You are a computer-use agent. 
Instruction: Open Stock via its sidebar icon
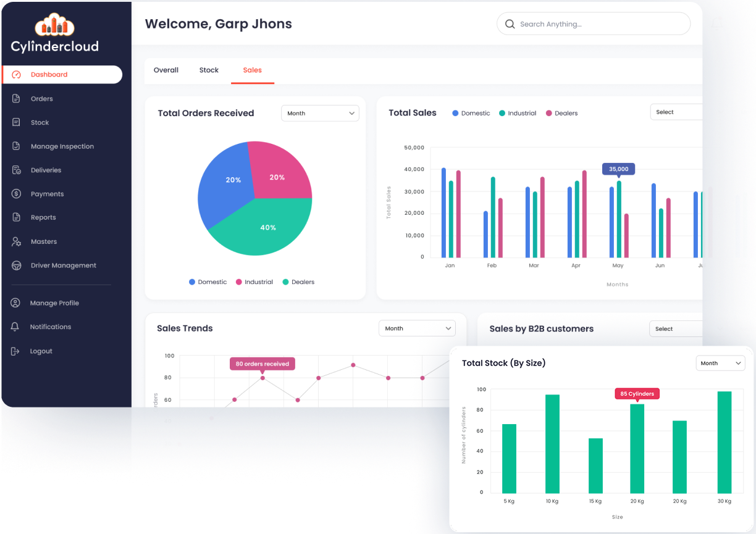point(17,122)
